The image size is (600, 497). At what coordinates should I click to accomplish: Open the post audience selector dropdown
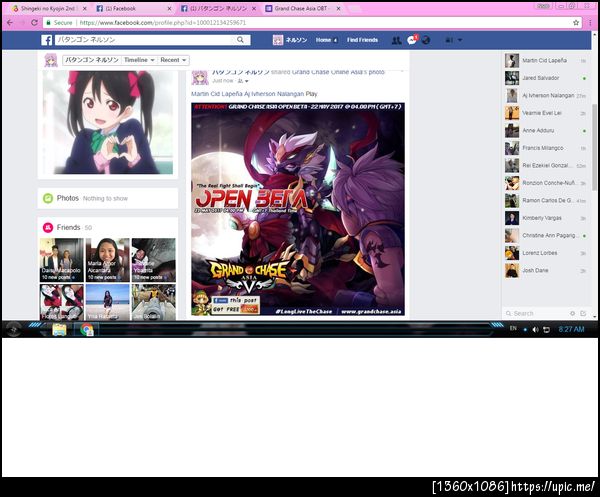coord(243,81)
